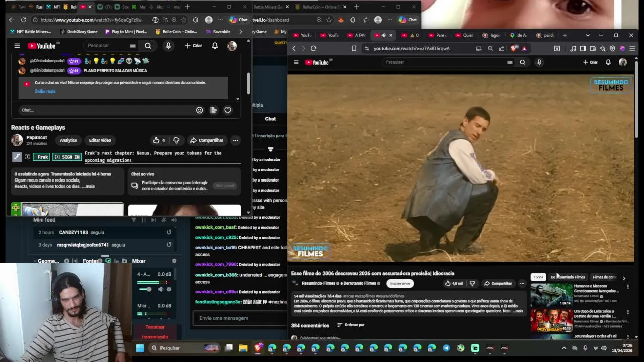The width and height of the screenshot is (644, 362).
Task: Show hidden system tray icons chevron
Action: coord(563,348)
